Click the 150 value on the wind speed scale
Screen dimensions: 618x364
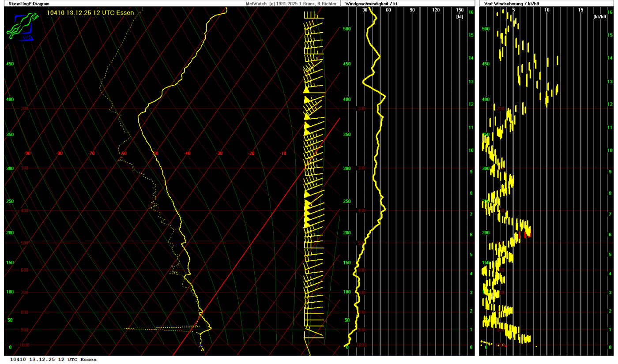tap(460, 10)
